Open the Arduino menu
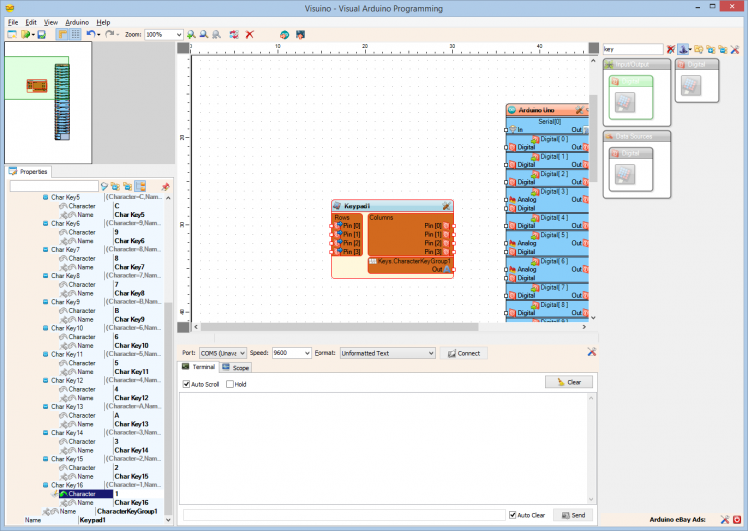748x531 pixels. pyautogui.click(x=77, y=21)
